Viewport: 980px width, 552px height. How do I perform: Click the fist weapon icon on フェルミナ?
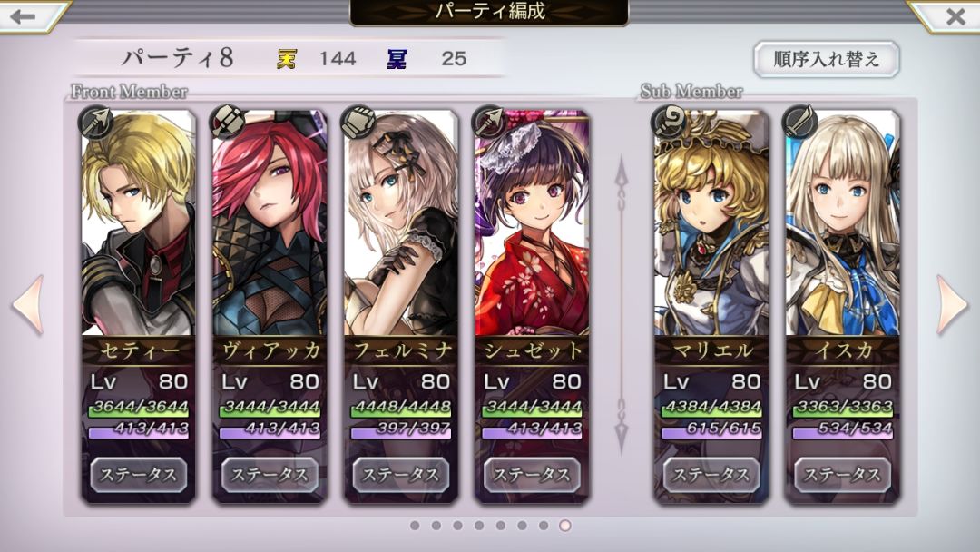(358, 122)
